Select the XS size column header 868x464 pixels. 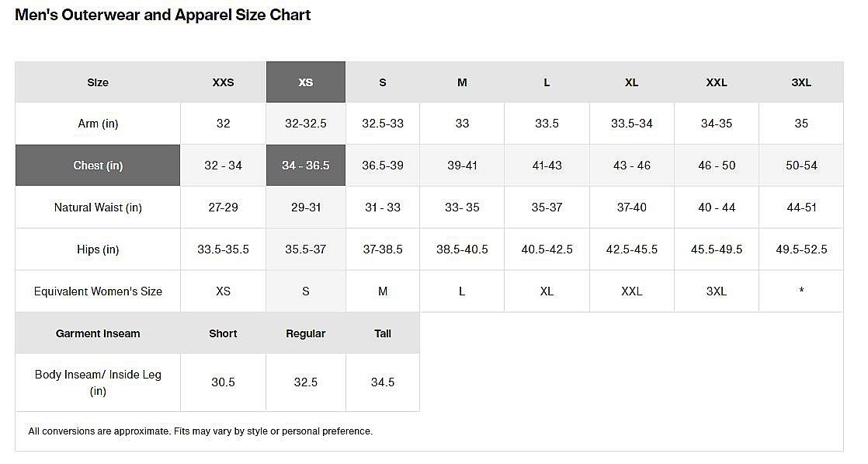tap(306, 82)
